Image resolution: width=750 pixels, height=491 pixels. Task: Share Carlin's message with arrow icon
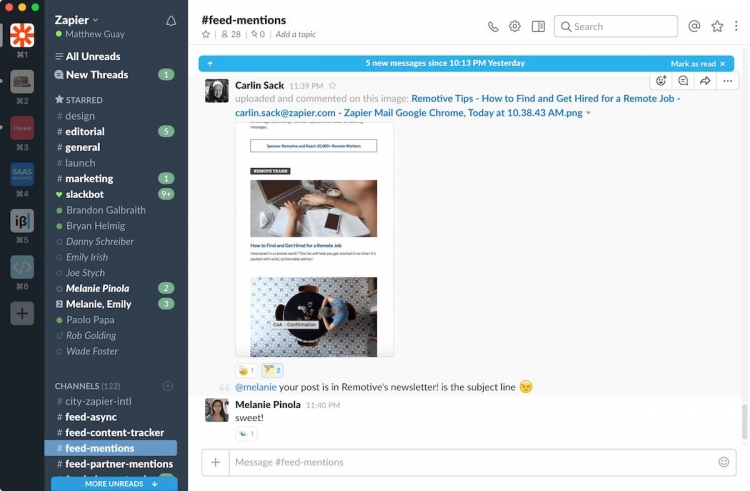tap(705, 81)
